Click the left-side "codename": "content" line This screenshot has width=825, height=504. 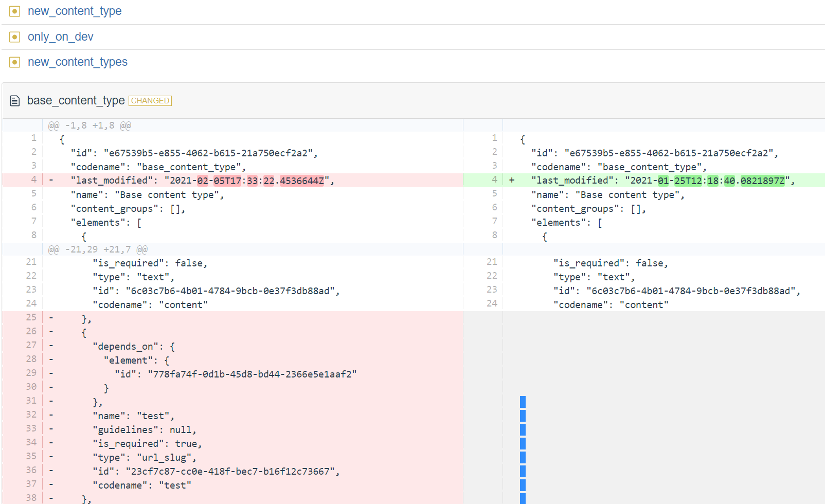click(x=150, y=305)
